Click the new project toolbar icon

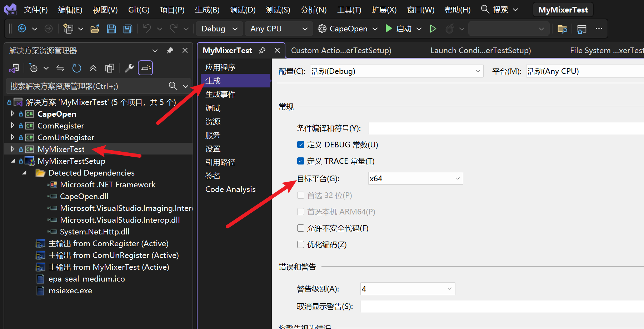coord(68,29)
